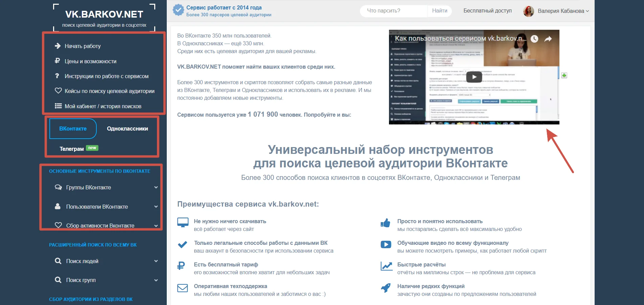Click the Поиск групп label

coord(81,280)
